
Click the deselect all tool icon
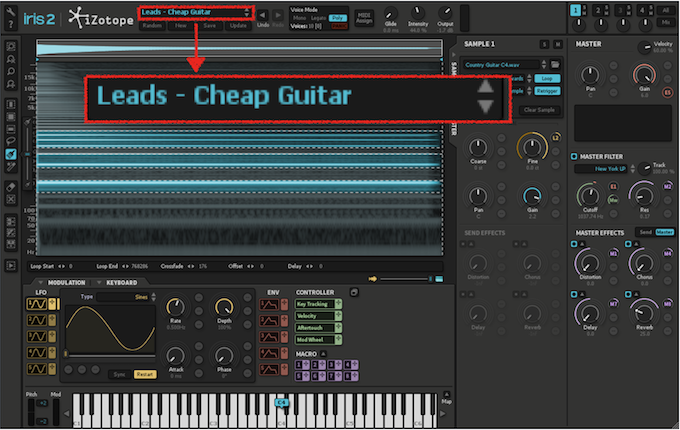[x=11, y=199]
